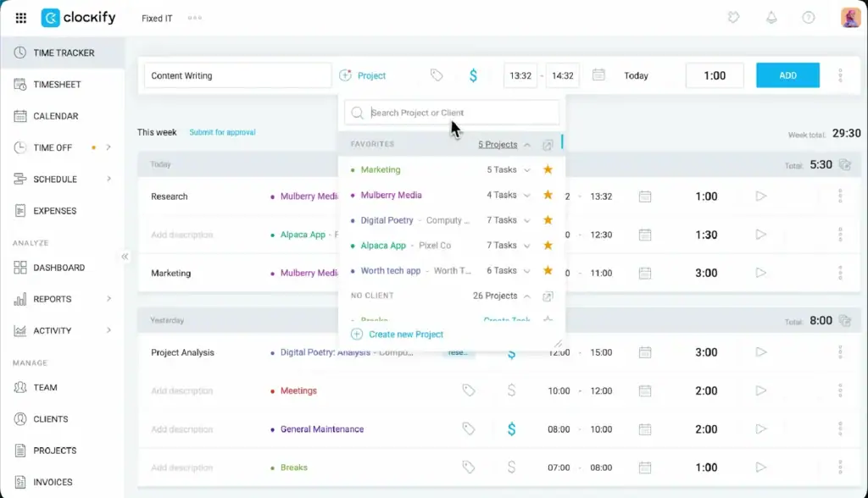
Task: Toggle the billable dollar sign in tracker bar
Action: click(x=473, y=75)
